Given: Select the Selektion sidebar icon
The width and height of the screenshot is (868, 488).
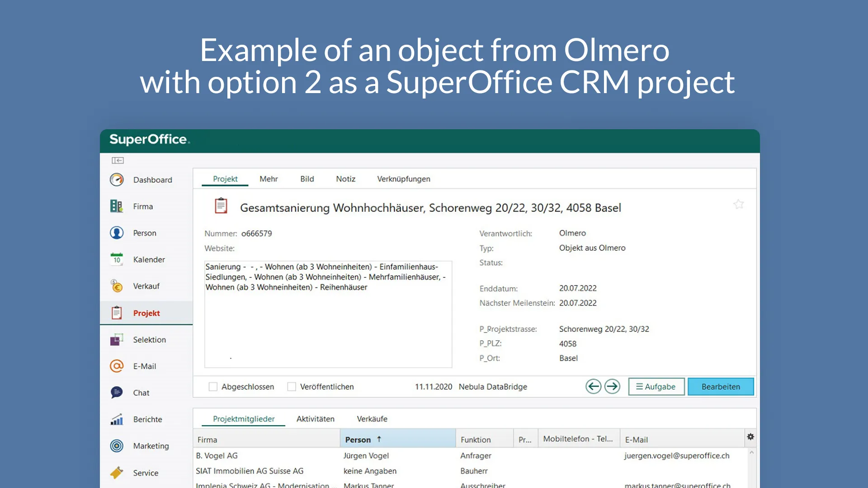Looking at the screenshot, I should point(117,339).
